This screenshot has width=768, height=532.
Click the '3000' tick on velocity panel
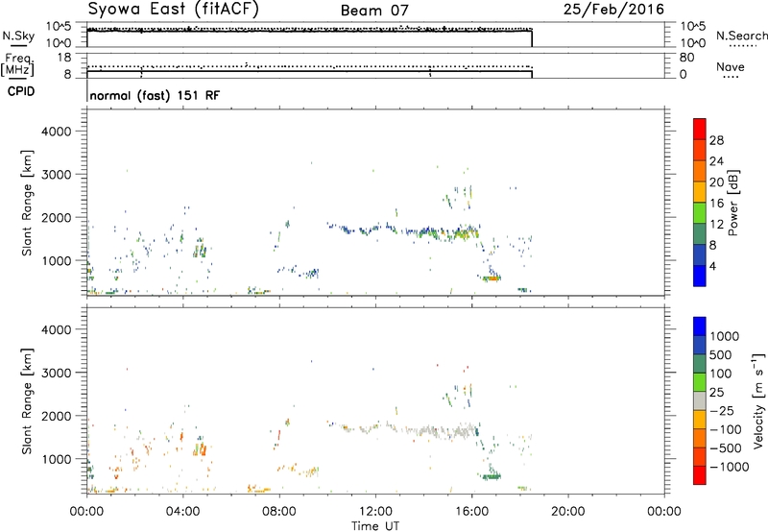[57, 373]
